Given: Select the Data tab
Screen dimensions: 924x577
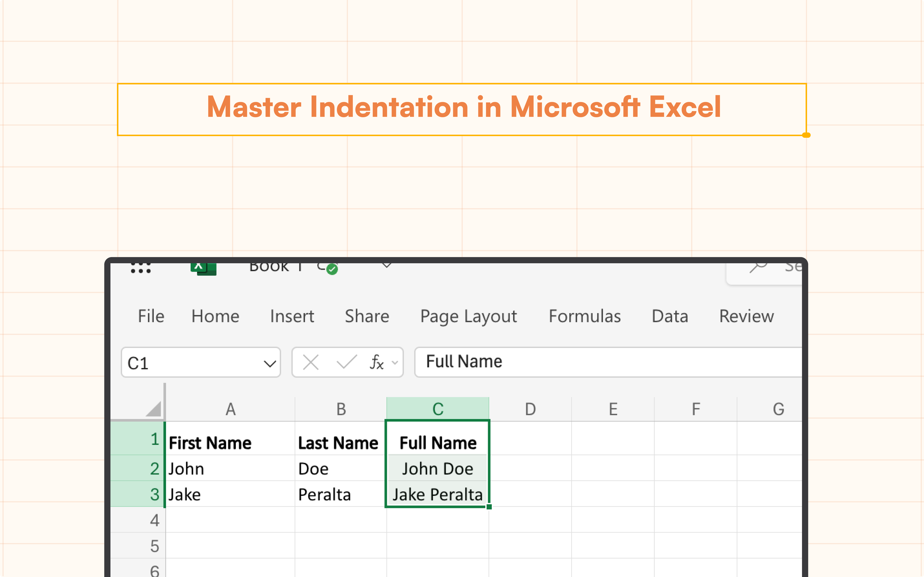Looking at the screenshot, I should 670,316.
